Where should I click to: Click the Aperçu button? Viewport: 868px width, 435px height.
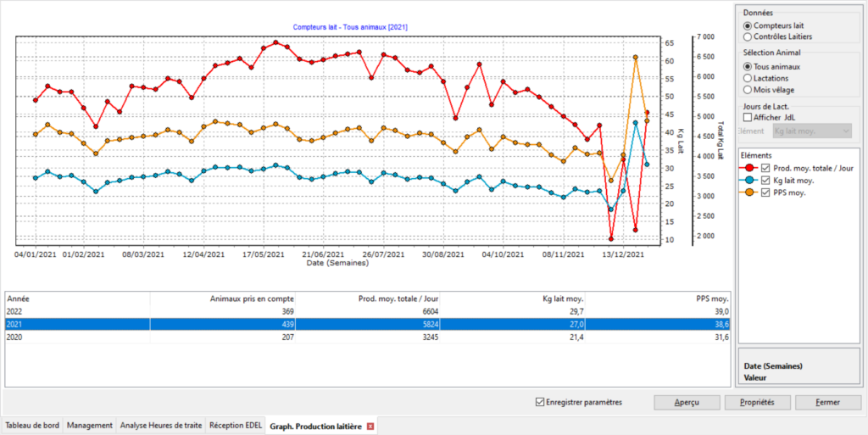pos(687,402)
